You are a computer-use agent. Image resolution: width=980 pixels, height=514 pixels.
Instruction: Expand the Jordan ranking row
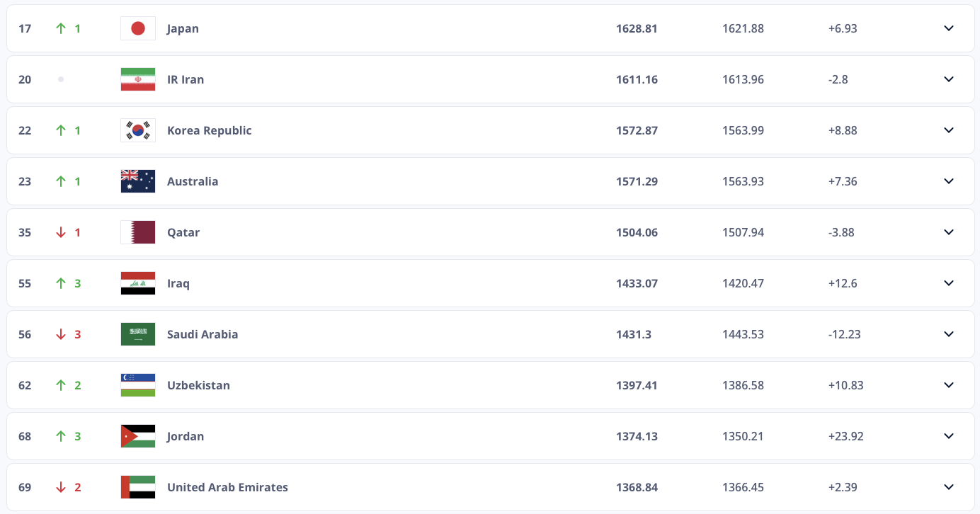[949, 436]
